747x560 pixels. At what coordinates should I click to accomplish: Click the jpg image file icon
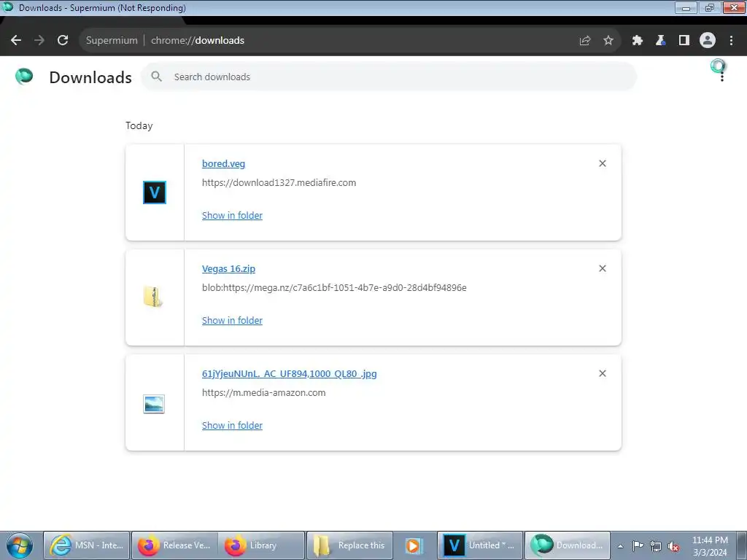[154, 404]
